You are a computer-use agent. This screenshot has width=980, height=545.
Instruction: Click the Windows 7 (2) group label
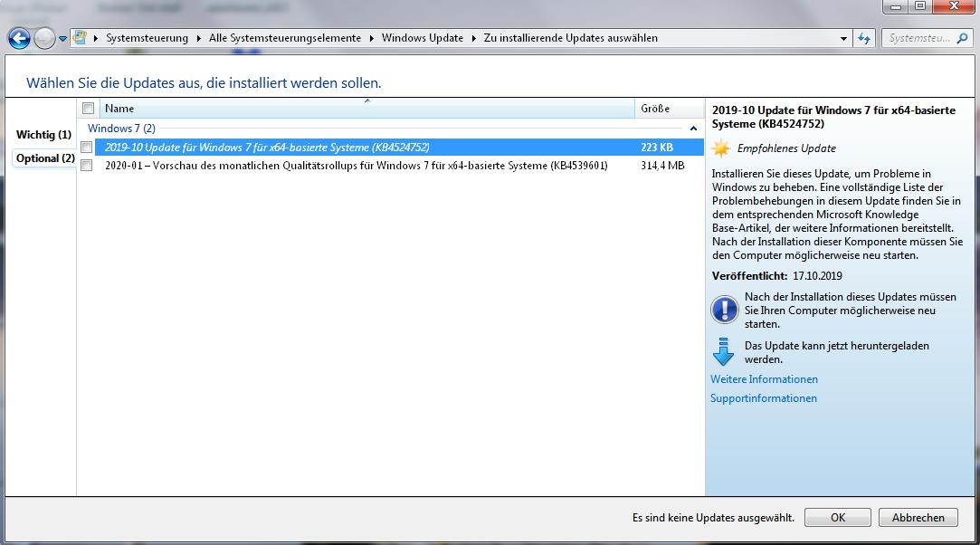point(121,129)
